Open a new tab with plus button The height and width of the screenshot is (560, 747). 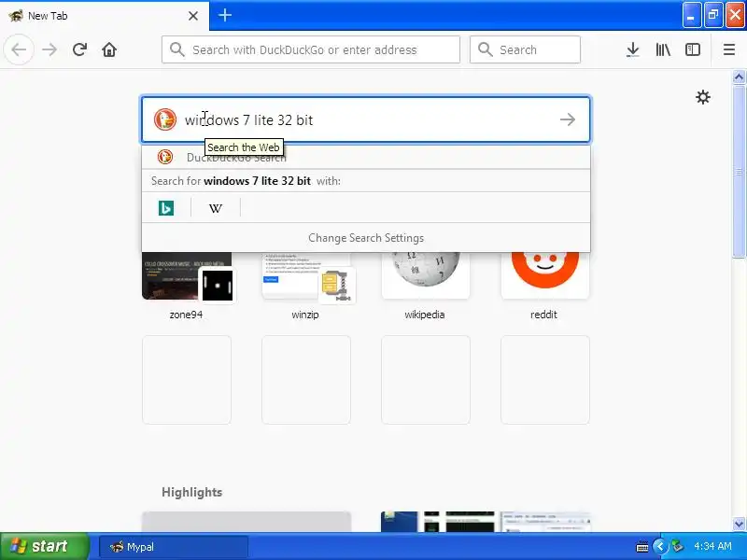225,15
